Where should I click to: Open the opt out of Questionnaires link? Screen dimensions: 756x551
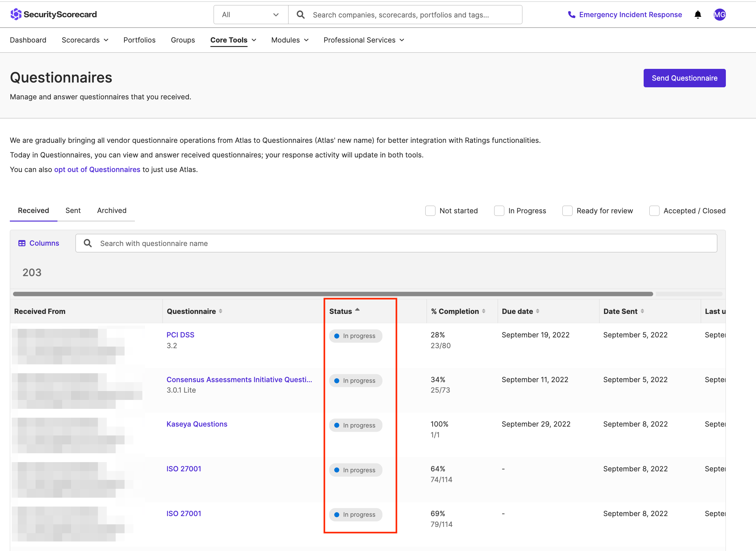[97, 169]
